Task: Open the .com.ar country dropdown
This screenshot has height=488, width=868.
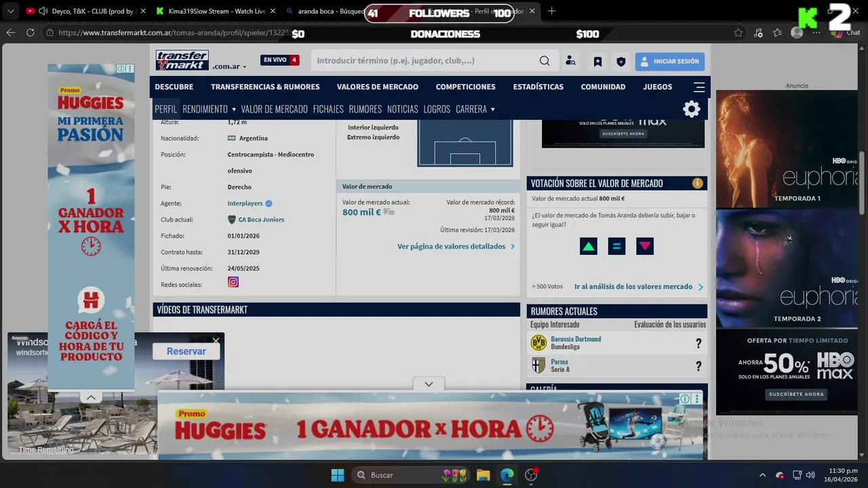Action: pyautogui.click(x=229, y=66)
